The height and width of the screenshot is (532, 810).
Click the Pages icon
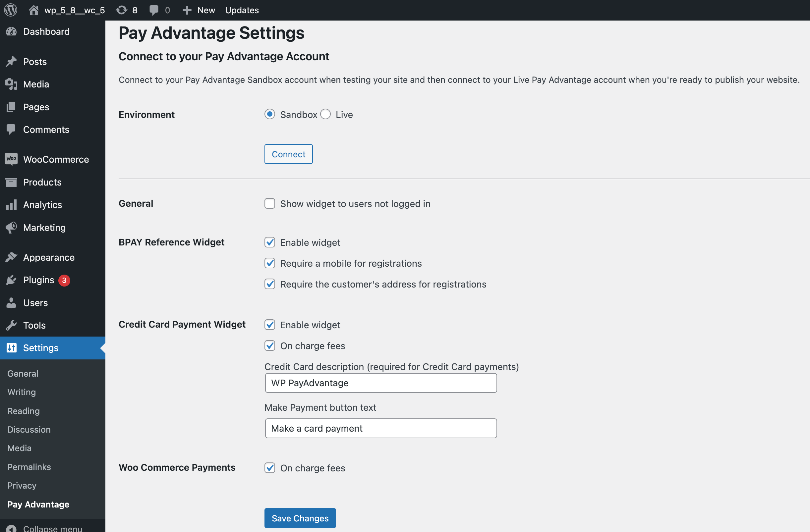coord(11,107)
